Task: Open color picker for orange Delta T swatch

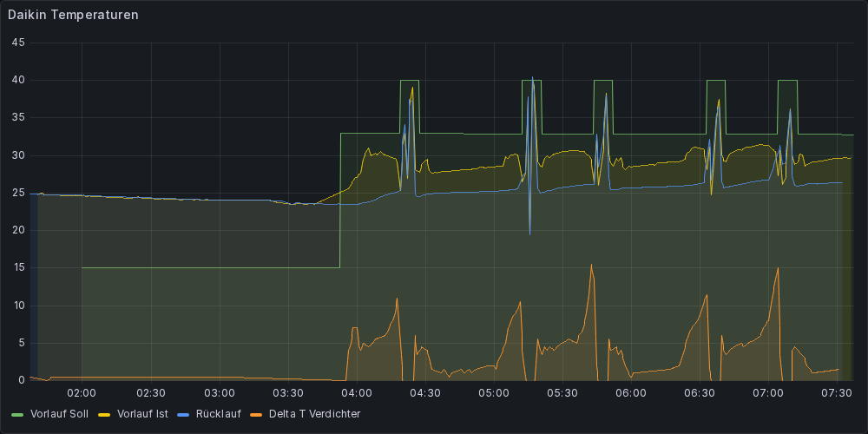Action: [x=256, y=414]
